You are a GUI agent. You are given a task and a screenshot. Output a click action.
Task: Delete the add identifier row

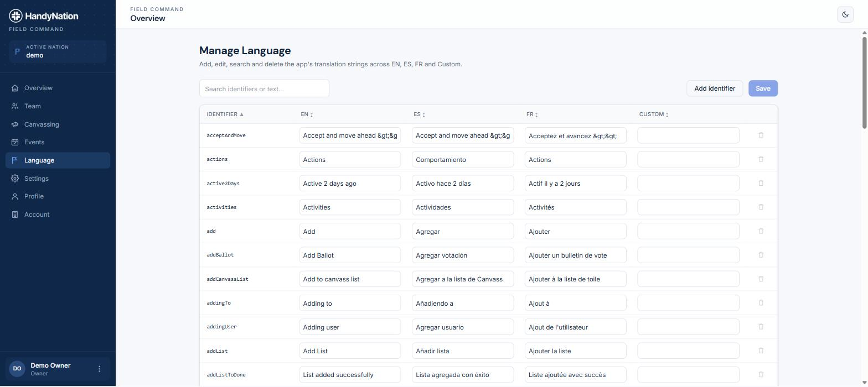pyautogui.click(x=761, y=231)
